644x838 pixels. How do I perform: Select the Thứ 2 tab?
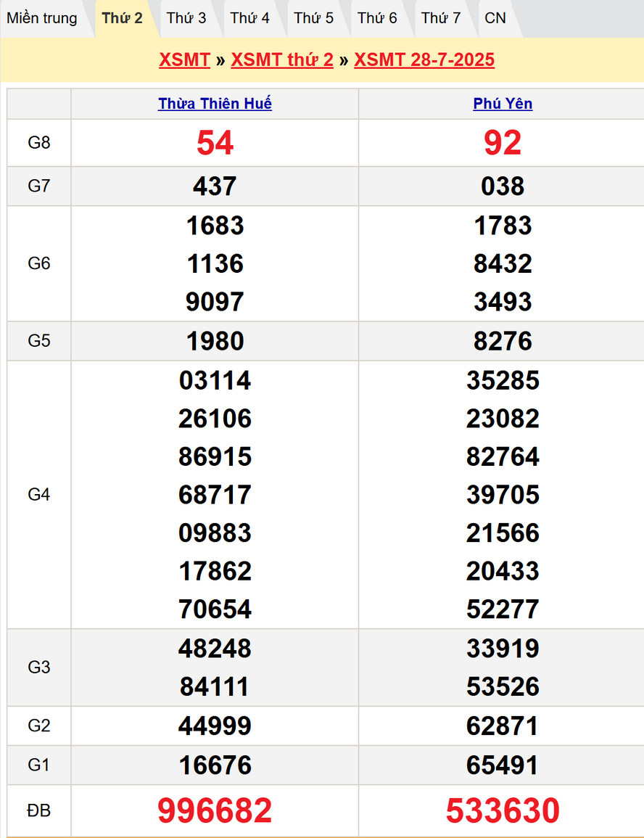tap(123, 18)
